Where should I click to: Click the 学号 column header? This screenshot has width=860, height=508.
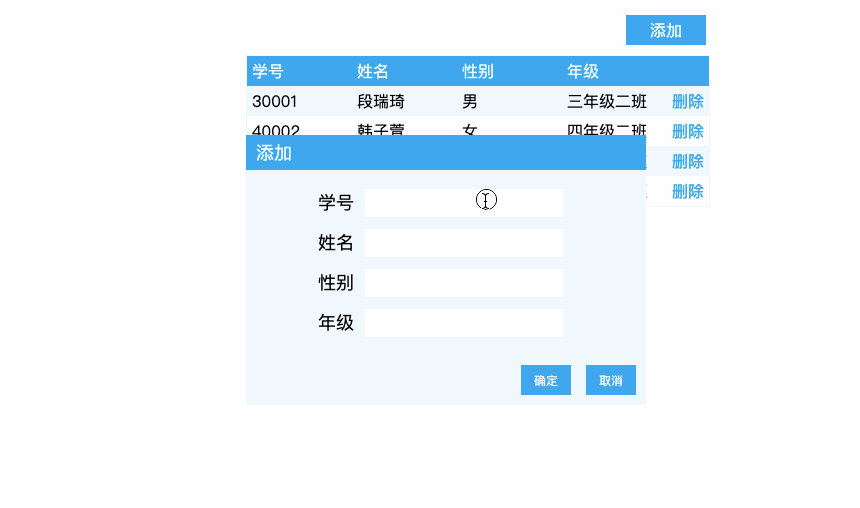[268, 71]
